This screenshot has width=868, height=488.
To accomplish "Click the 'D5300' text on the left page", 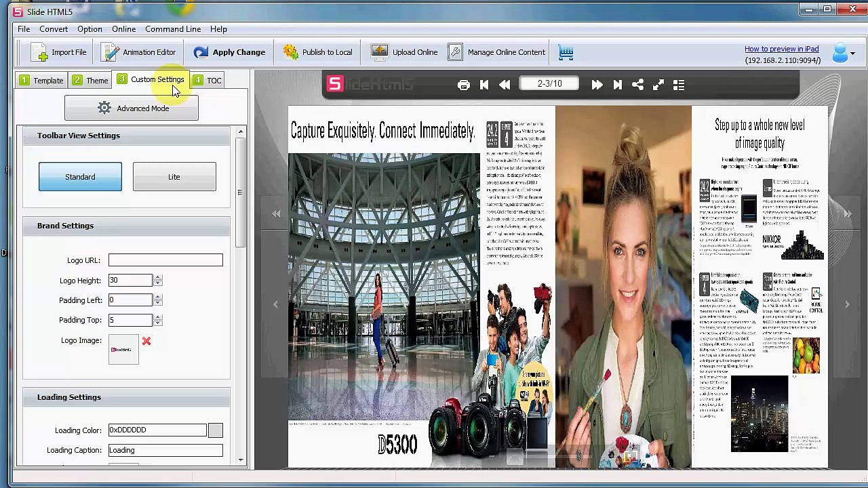I will point(397,445).
